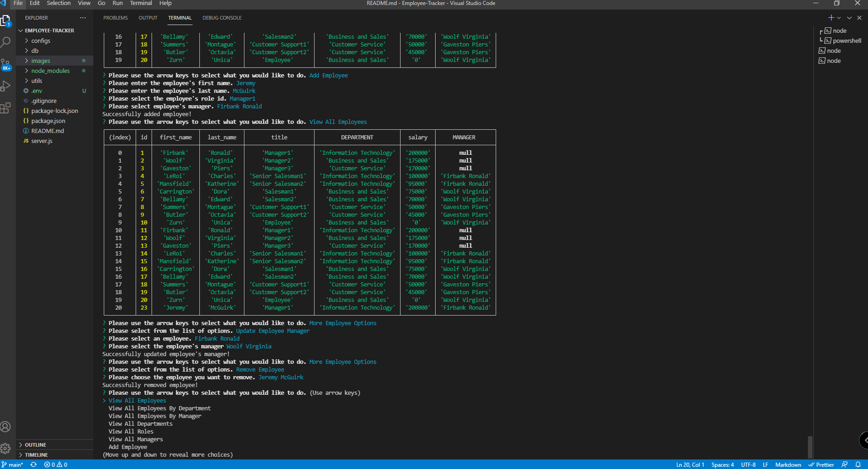Check the Prettier formatter status
Screen dimensions: 868x469
822,464
